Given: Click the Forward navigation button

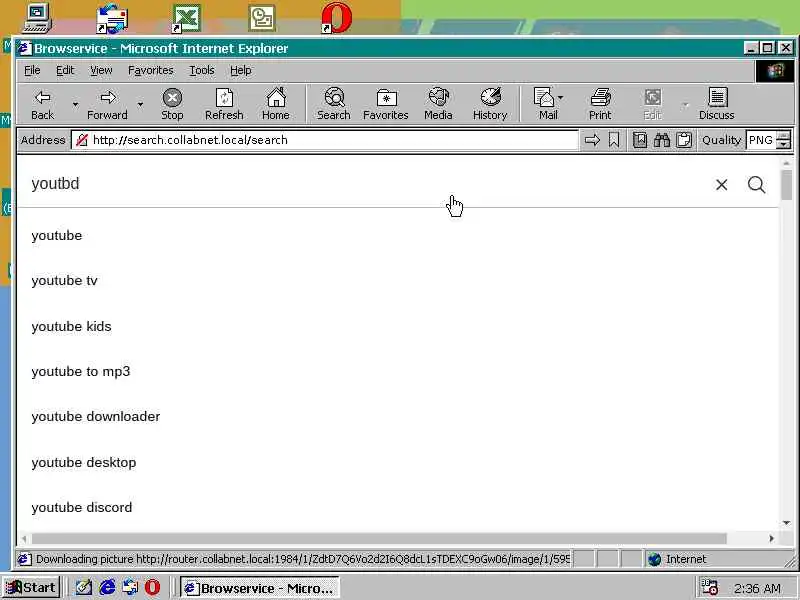Looking at the screenshot, I should [107, 105].
